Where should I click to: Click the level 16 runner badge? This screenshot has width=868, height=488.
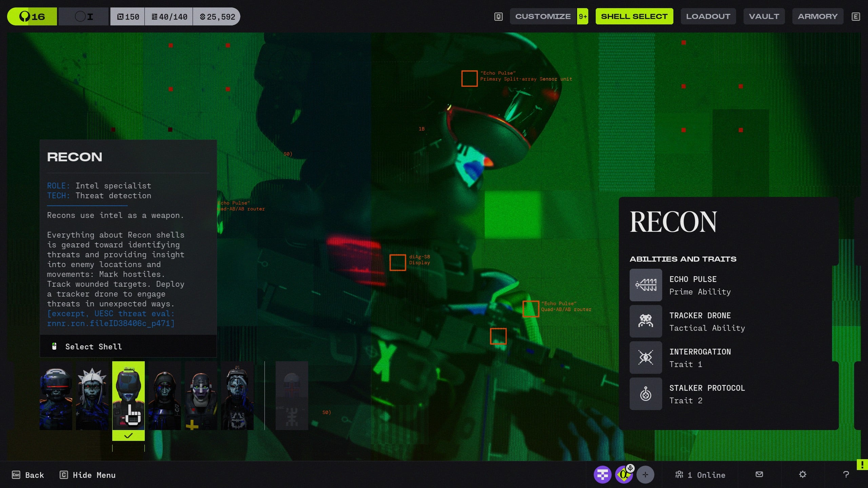(32, 16)
